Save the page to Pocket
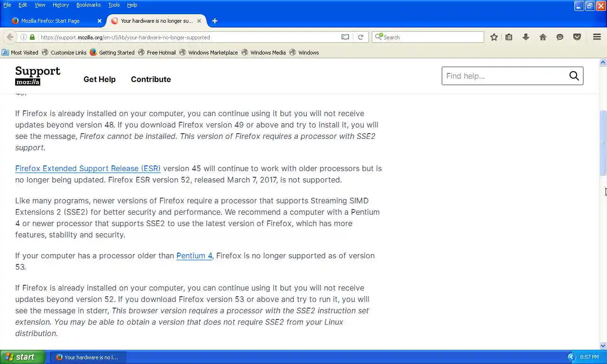 pos(577,37)
